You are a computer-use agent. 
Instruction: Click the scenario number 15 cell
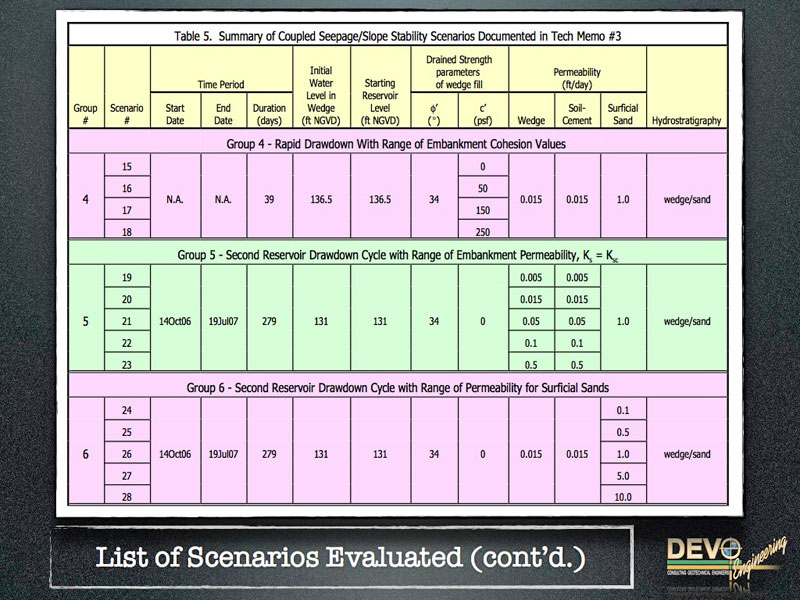pyautogui.click(x=127, y=166)
